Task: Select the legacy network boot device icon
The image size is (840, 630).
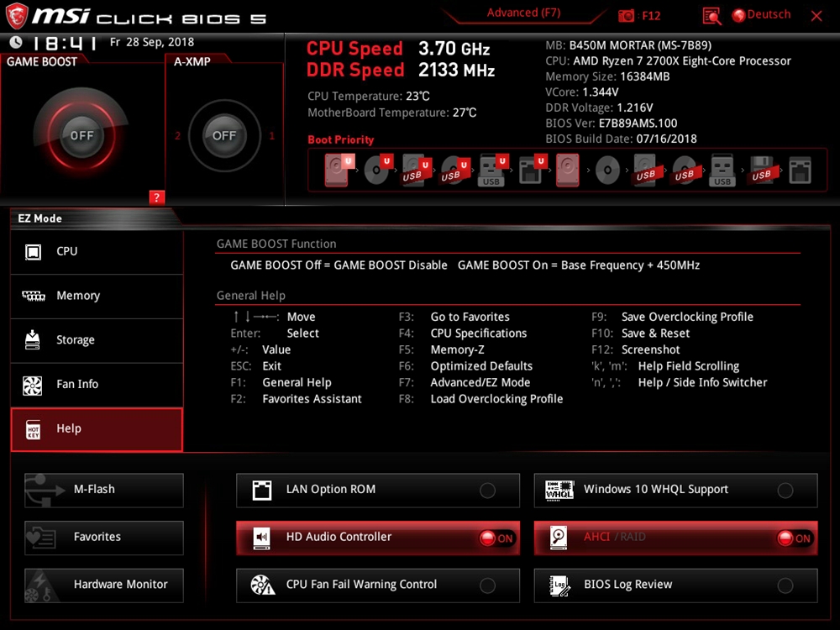Action: (x=800, y=171)
